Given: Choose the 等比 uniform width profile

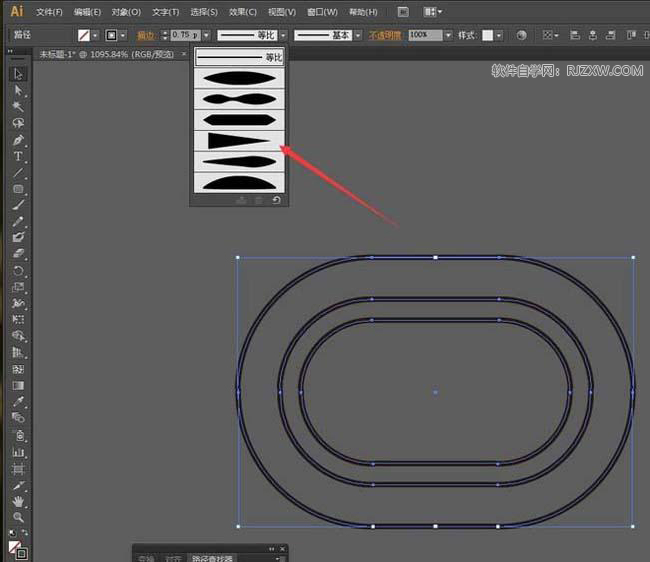Looking at the screenshot, I should (239, 58).
